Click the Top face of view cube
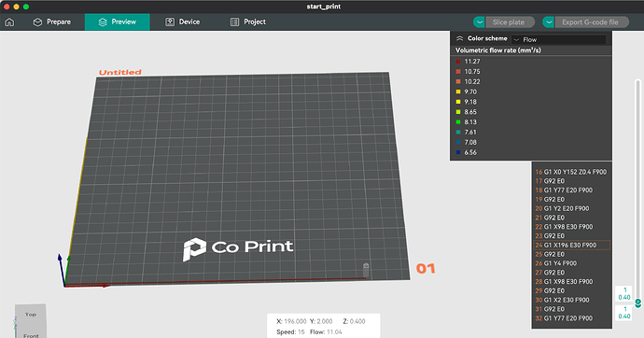The height and width of the screenshot is (338, 644). pos(31,315)
